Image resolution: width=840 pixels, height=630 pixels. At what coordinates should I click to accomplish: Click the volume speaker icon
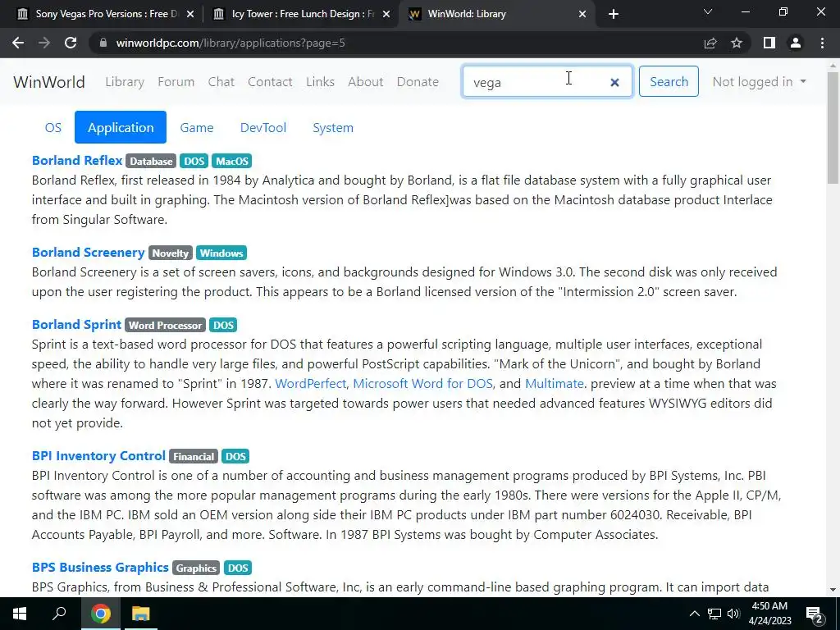pyautogui.click(x=733, y=614)
